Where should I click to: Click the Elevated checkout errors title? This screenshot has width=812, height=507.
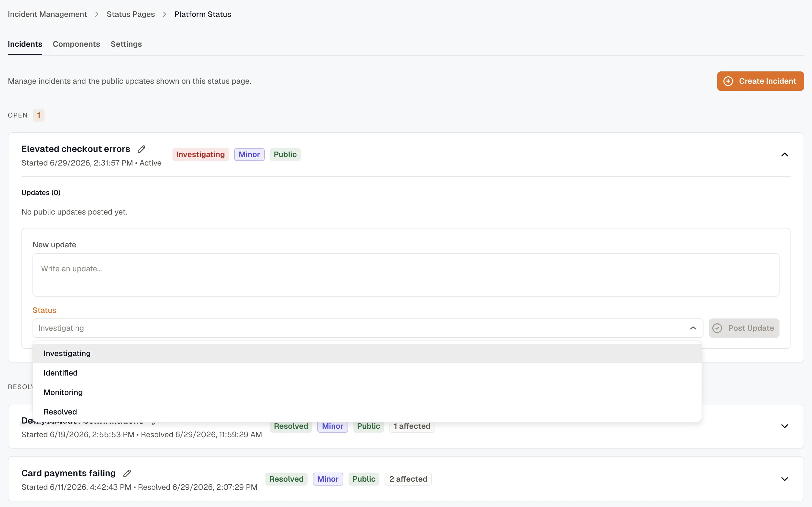(x=76, y=149)
